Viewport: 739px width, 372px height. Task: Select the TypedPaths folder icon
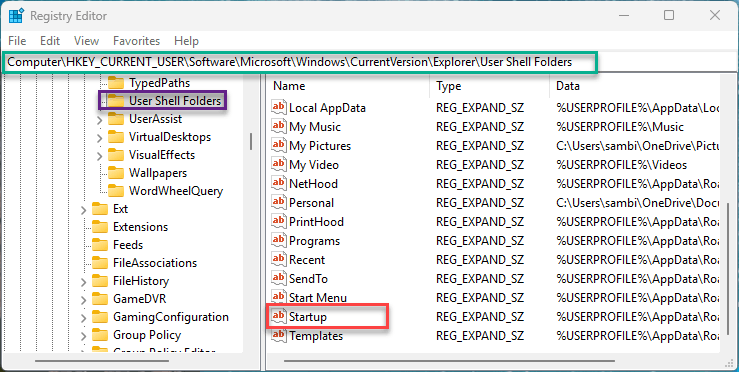(116, 83)
